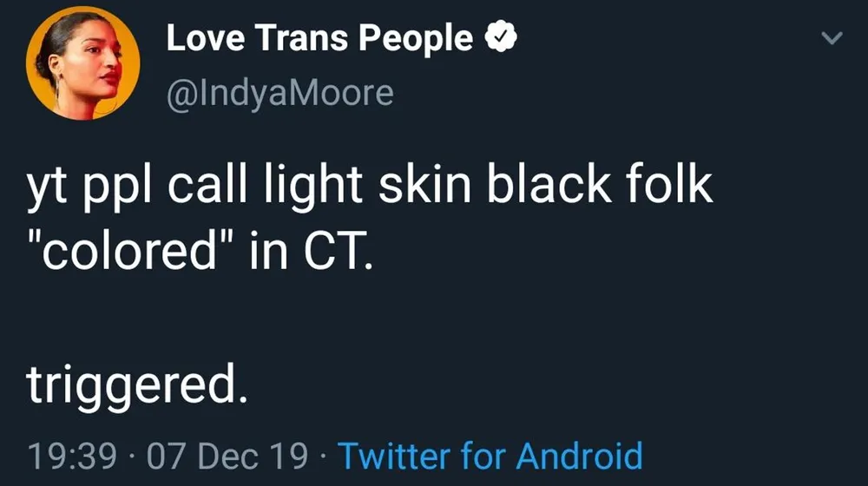
Task: Click the word "Twitter" in the source label
Action: (x=395, y=455)
